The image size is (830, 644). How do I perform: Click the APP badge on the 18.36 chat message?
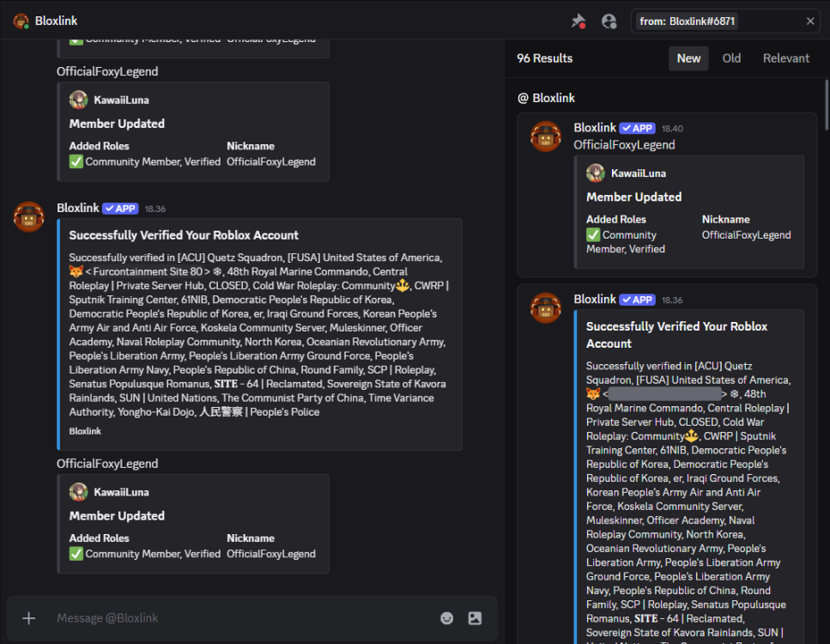[x=120, y=209]
